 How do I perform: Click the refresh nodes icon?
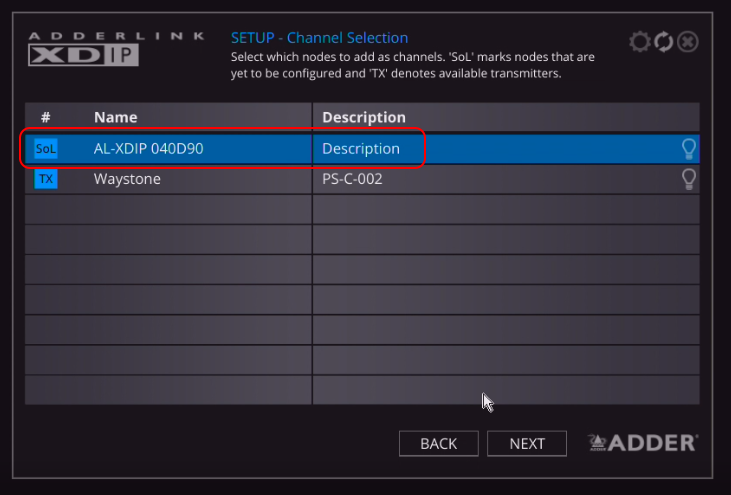point(663,42)
